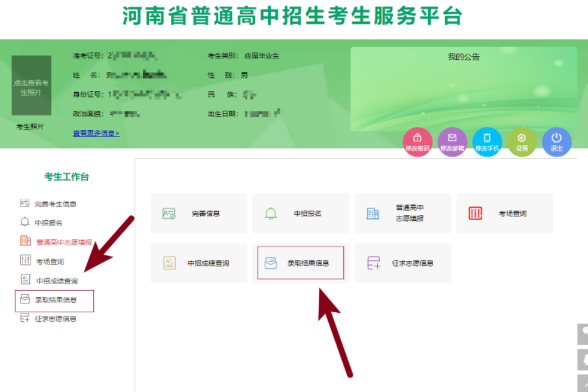Open 设置 gear icon button

[x=522, y=141]
